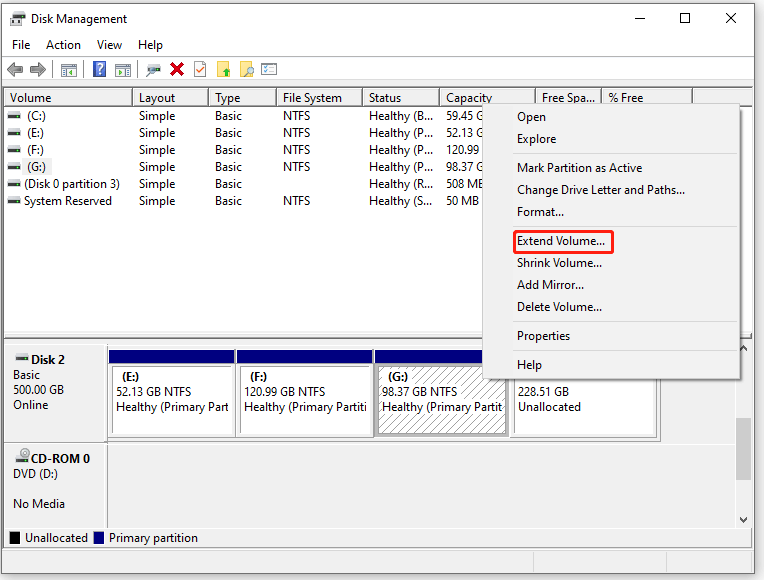Click NTFS file system cell for C:
Screen dimensions: 764x580
pos(296,116)
